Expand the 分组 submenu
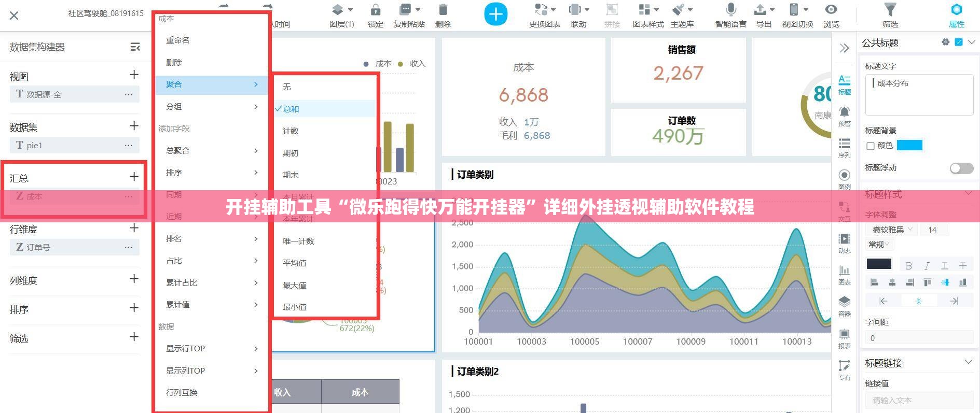The height and width of the screenshot is (413, 980). [212, 106]
